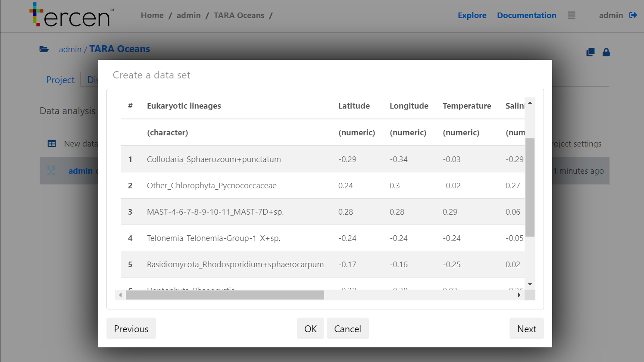644x362 pixels.
Task: Open the Documentation link
Action: (x=526, y=16)
